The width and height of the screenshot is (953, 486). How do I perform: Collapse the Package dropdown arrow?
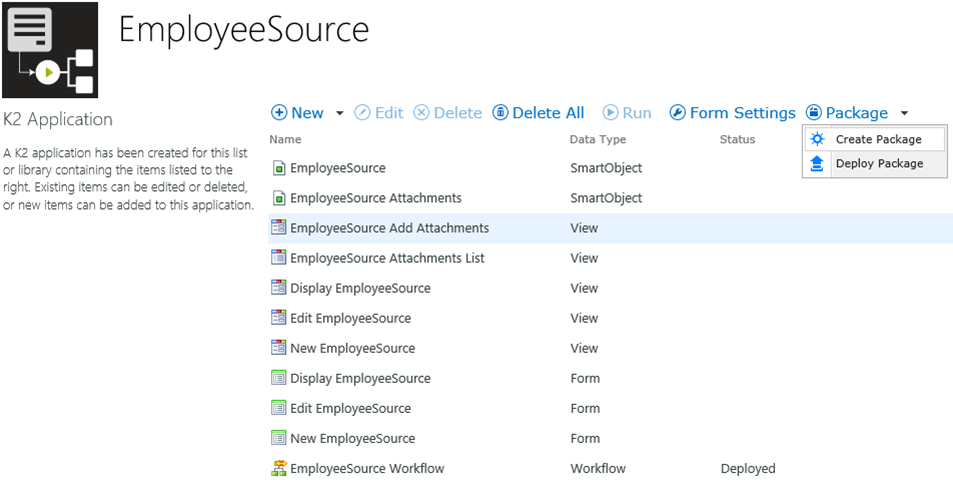tap(904, 113)
